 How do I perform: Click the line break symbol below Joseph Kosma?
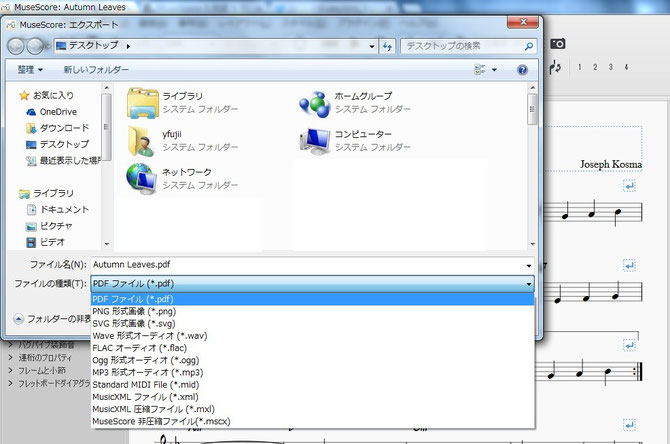point(629,186)
